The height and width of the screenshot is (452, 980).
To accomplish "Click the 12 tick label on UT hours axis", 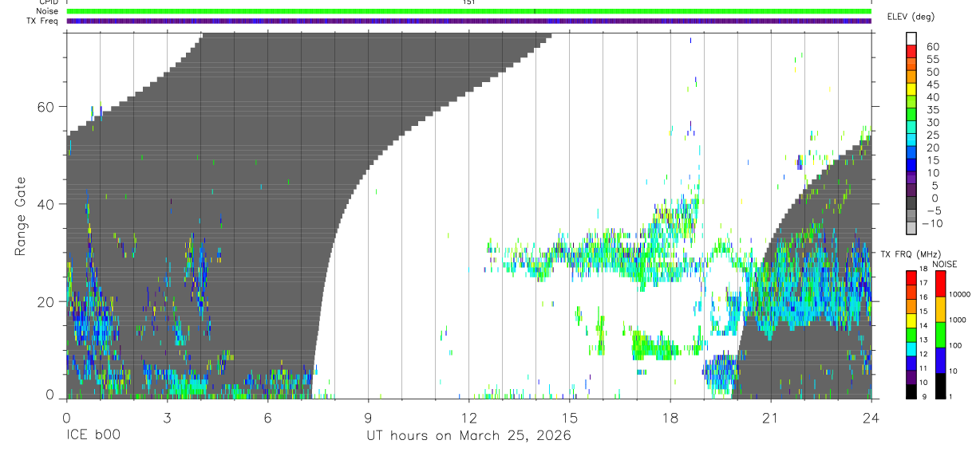I will click(x=468, y=417).
